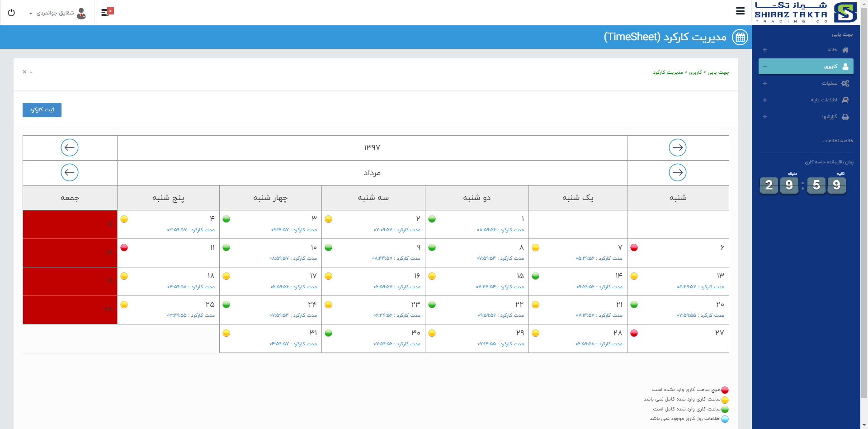Image resolution: width=868 pixels, height=429 pixels.
Task: Click the yellow status dot for day ۲
Action: [329, 219]
